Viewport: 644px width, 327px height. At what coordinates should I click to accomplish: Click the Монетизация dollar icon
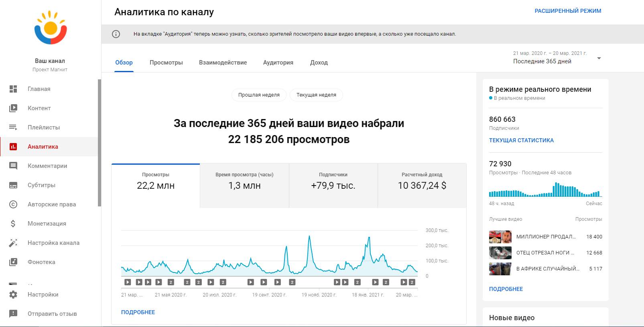pyautogui.click(x=13, y=224)
